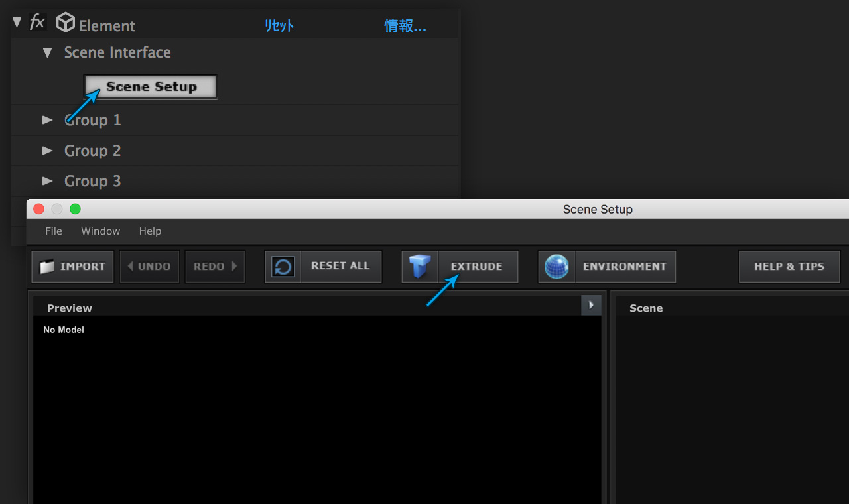
Task: Collapse the Element effect disclosure triangle
Action: tap(17, 23)
